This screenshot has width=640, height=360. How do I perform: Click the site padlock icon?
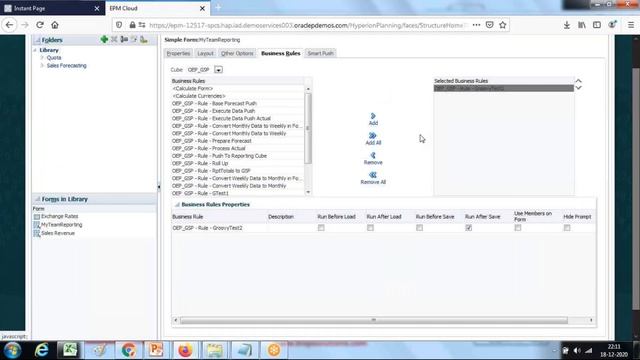pyautogui.click(x=132, y=25)
